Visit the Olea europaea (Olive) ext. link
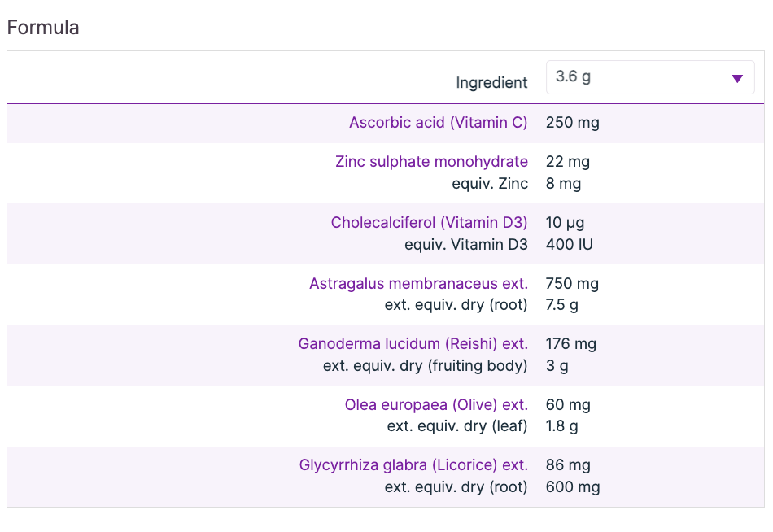This screenshot has height=532, width=773. pyautogui.click(x=436, y=404)
